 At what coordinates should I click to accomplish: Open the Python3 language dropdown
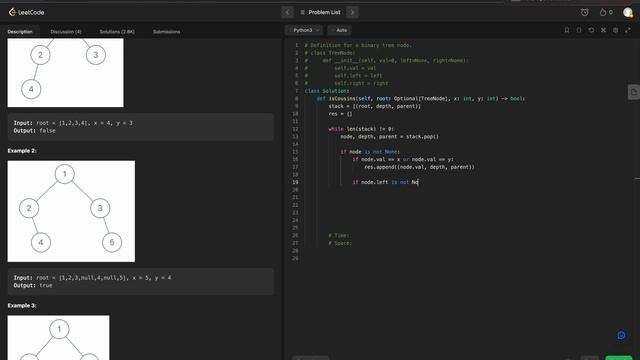click(x=304, y=30)
